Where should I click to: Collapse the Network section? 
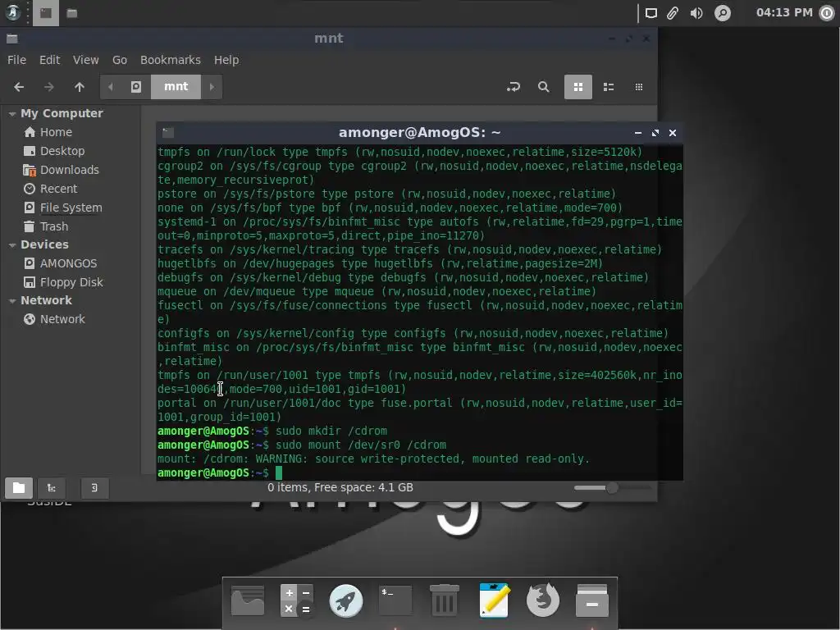[x=11, y=300]
